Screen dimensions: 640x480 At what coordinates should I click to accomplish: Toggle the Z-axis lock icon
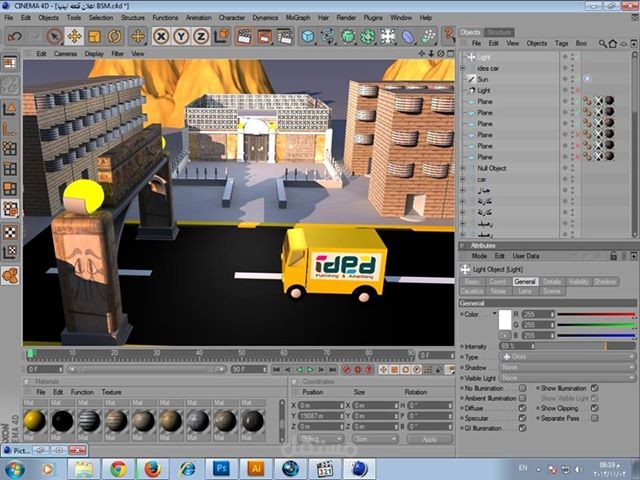point(199,36)
